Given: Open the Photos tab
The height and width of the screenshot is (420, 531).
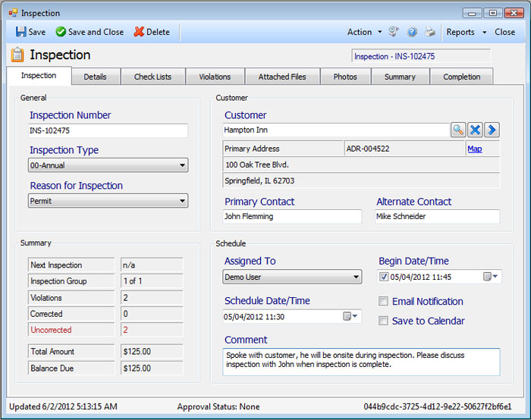Looking at the screenshot, I should (x=345, y=77).
